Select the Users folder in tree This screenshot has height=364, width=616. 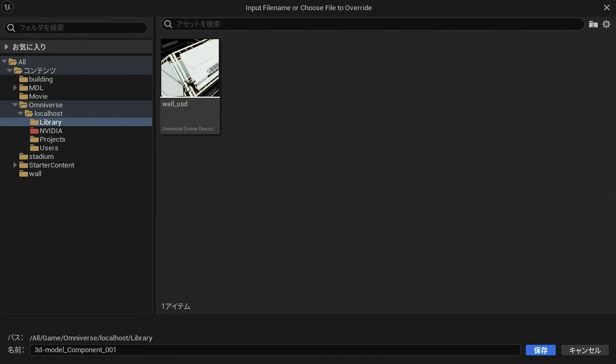tap(48, 148)
